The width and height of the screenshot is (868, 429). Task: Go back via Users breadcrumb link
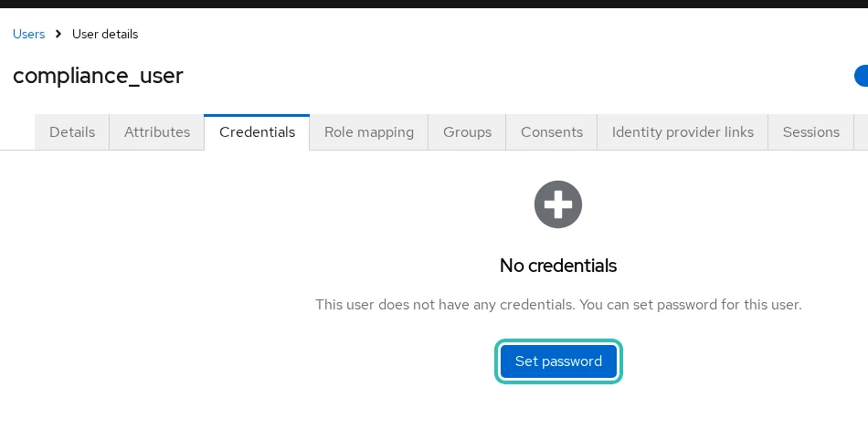(29, 35)
